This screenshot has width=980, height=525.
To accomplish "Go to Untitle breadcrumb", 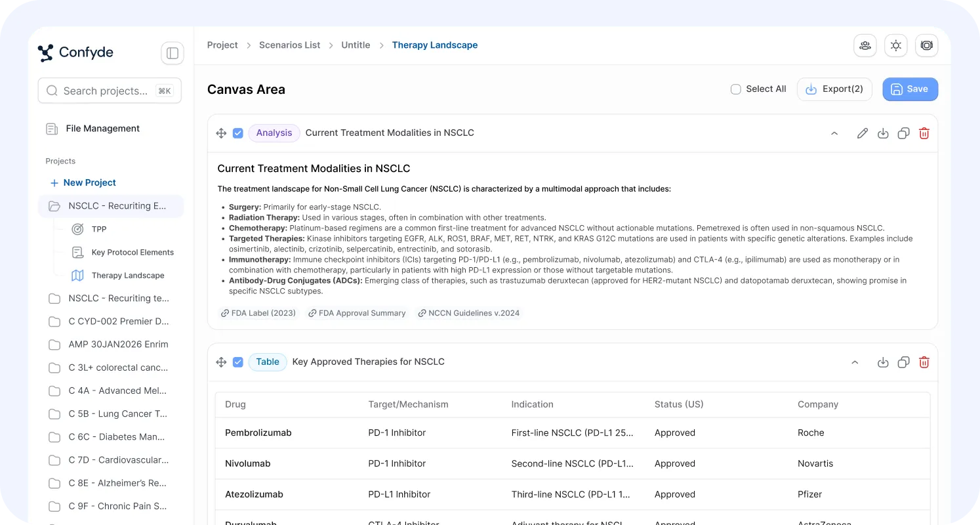I will click(x=356, y=45).
